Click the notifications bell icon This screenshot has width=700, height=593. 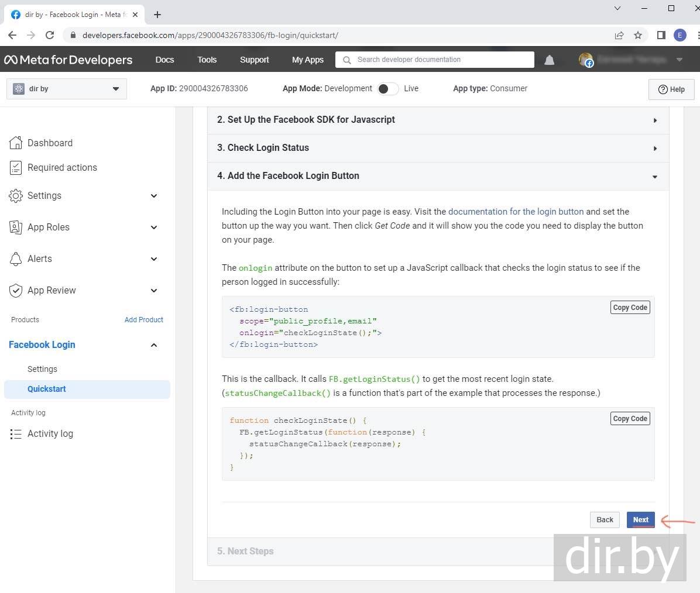click(x=549, y=60)
